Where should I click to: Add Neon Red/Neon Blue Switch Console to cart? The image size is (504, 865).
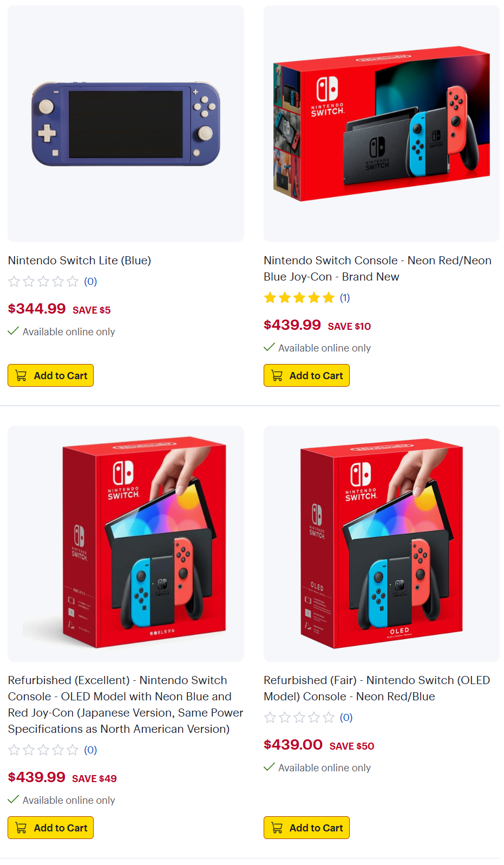pos(306,375)
